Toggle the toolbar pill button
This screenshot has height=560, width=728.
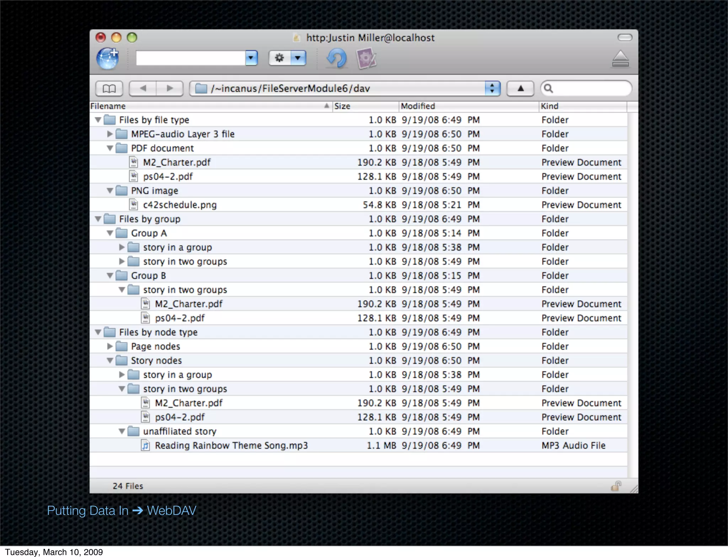[x=625, y=38]
